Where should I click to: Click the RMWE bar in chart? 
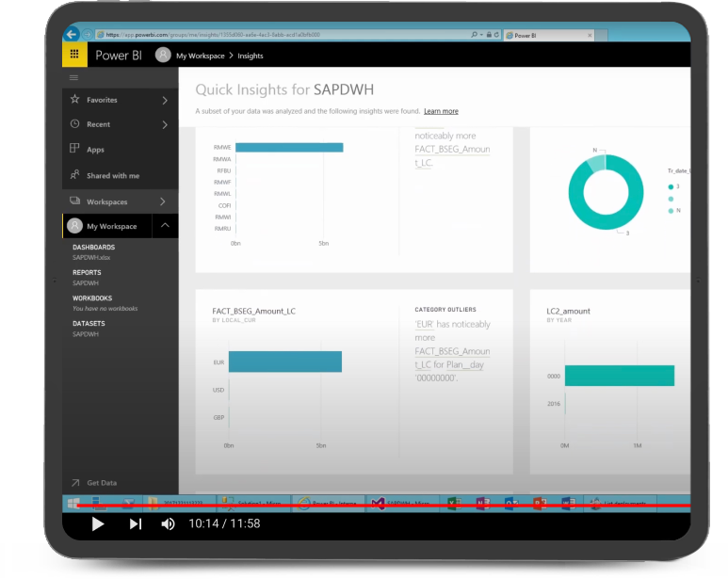(289, 147)
